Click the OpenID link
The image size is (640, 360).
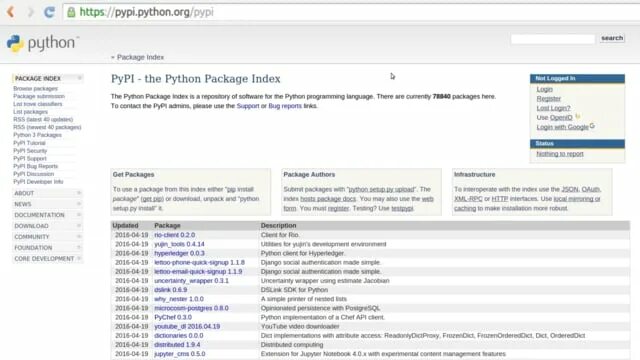point(561,117)
